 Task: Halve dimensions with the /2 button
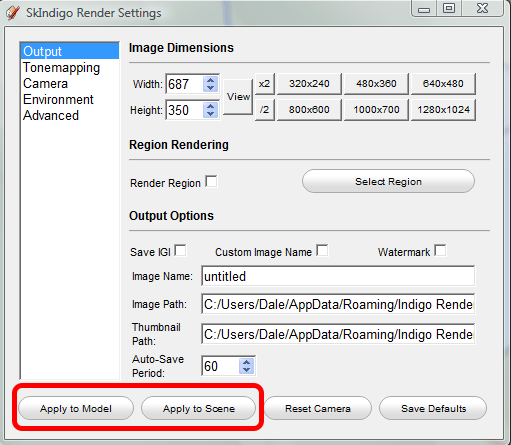(x=264, y=110)
